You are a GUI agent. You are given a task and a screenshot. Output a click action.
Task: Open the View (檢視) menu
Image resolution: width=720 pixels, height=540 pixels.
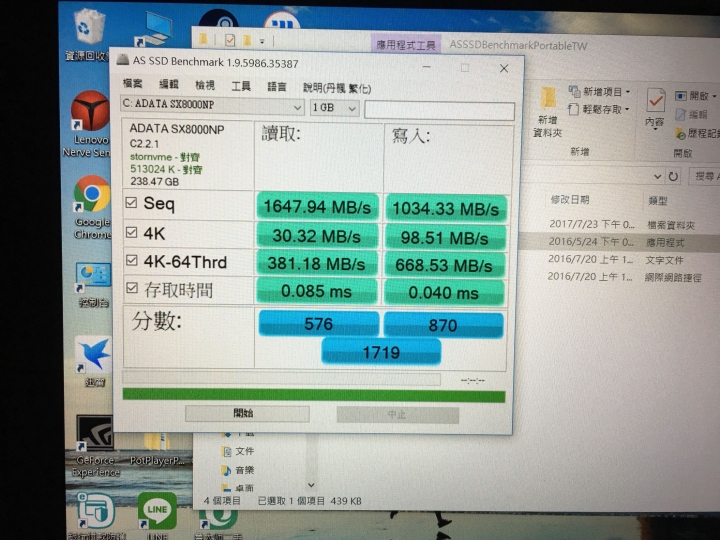point(205,85)
